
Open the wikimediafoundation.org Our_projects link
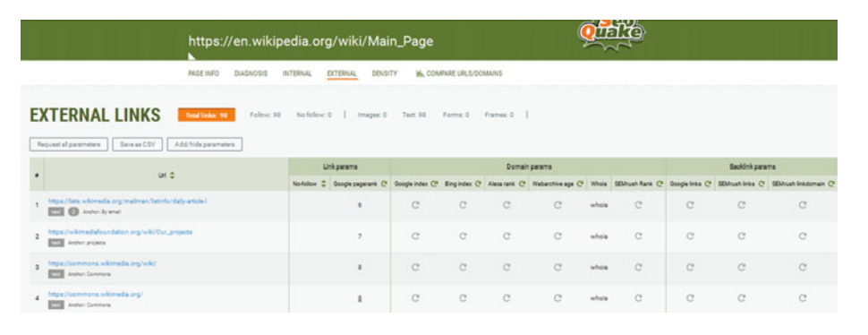click(x=120, y=232)
